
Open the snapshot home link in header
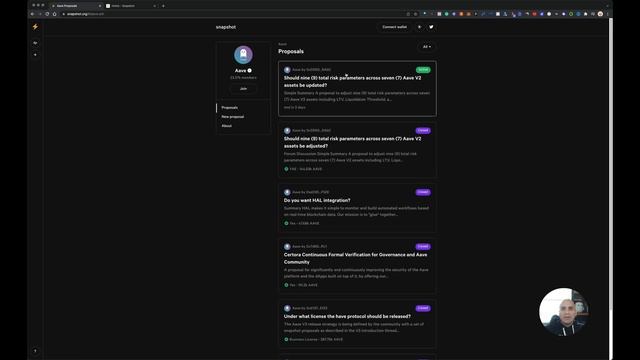pyautogui.click(x=226, y=27)
